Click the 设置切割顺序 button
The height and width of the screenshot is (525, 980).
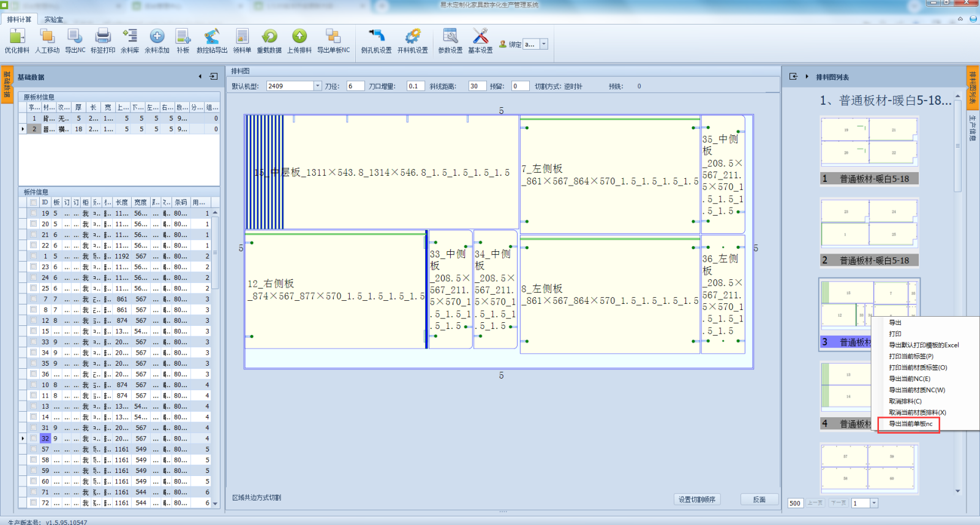coord(696,499)
